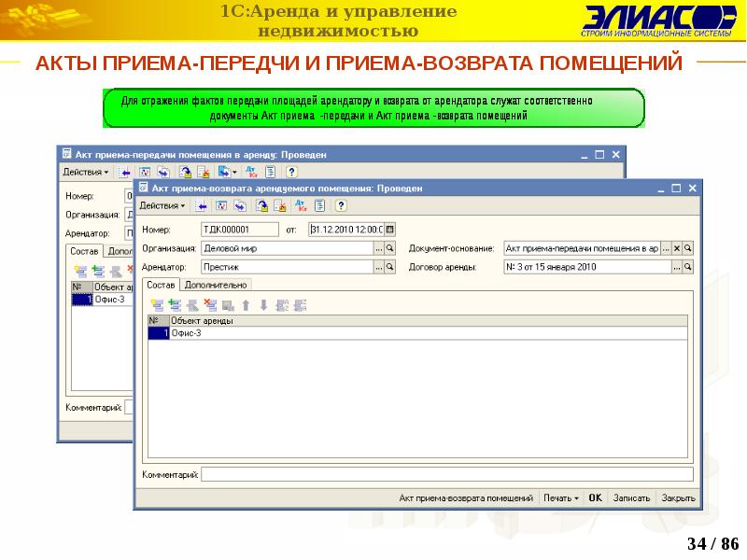This screenshot has height=560, width=747.
Task: Click the delete row icon with red X
Action: (210, 304)
